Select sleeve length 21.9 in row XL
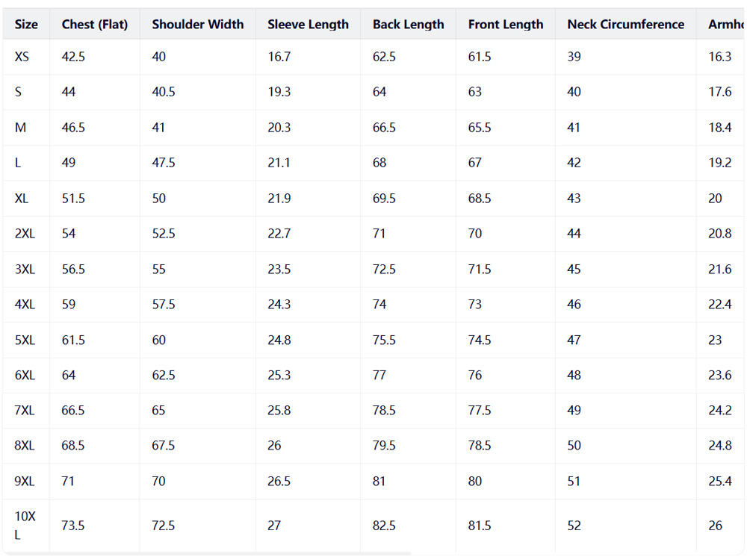 click(x=279, y=199)
